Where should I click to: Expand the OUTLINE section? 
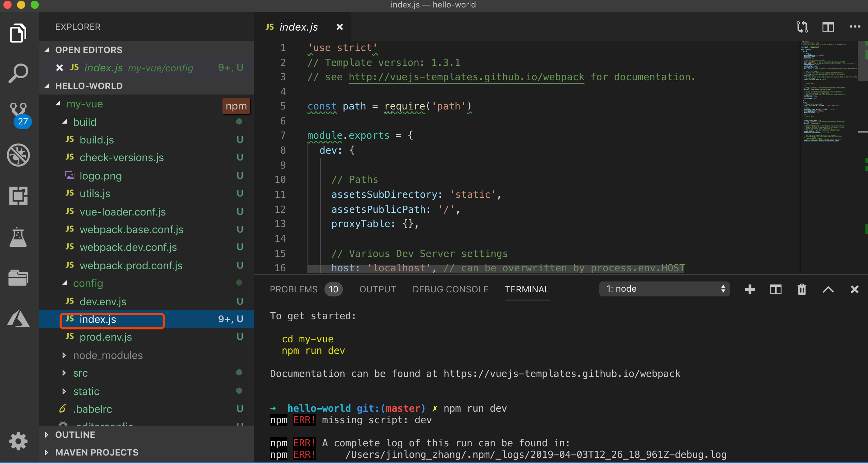click(75, 435)
